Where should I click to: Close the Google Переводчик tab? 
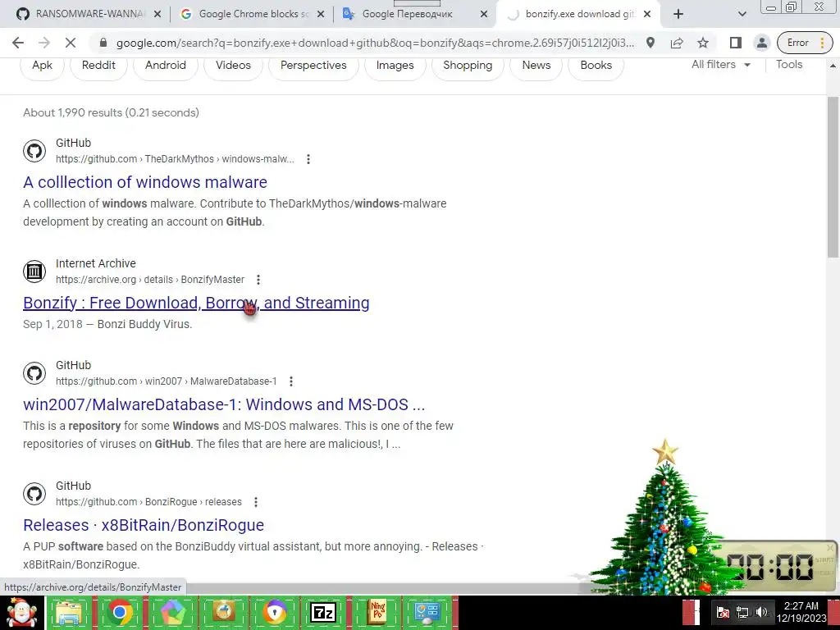(484, 15)
